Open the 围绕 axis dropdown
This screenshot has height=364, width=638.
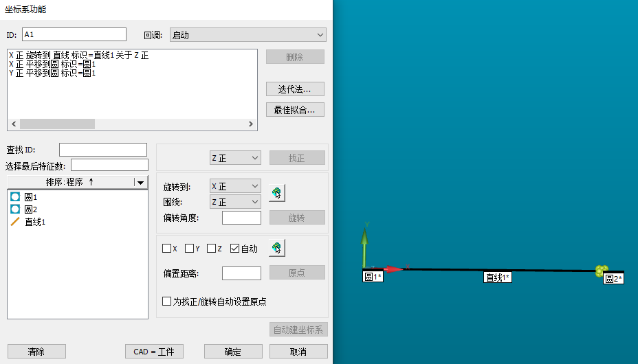pyautogui.click(x=235, y=202)
